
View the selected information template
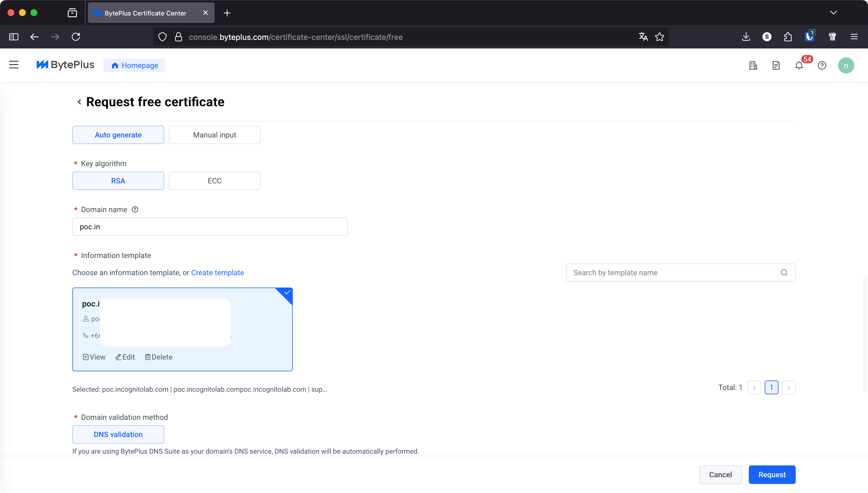[x=94, y=357]
